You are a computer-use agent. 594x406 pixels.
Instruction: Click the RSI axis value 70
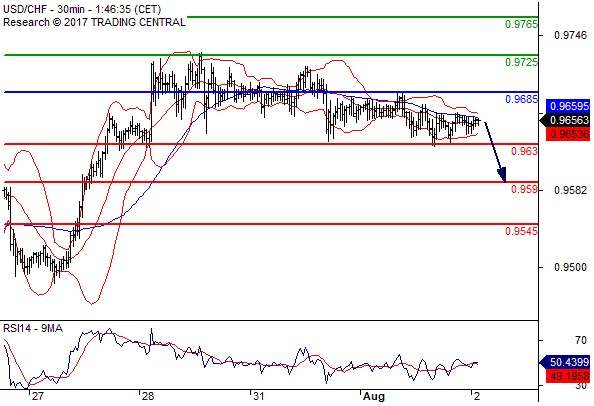point(581,340)
